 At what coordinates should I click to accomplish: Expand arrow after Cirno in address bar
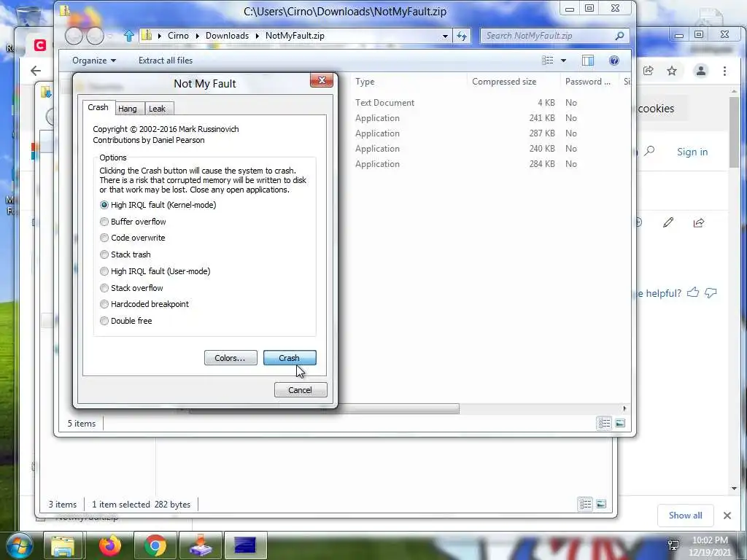coord(197,36)
